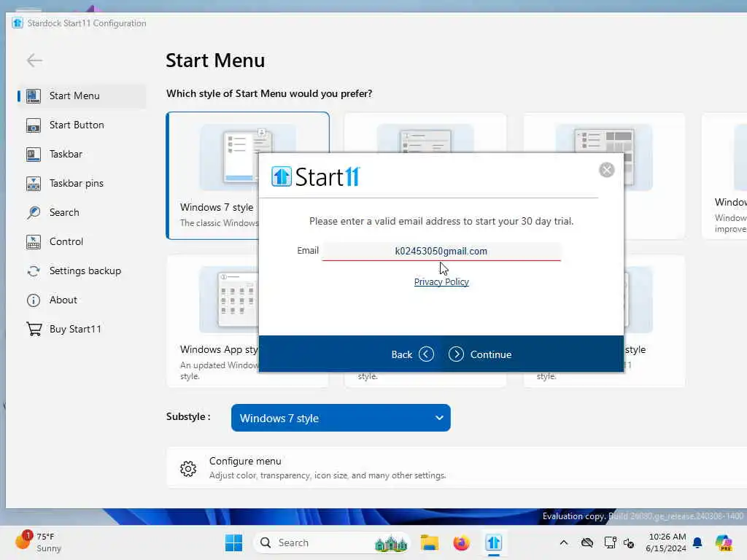Click the Taskbar pins sidebar icon
747x560 pixels.
click(x=34, y=183)
